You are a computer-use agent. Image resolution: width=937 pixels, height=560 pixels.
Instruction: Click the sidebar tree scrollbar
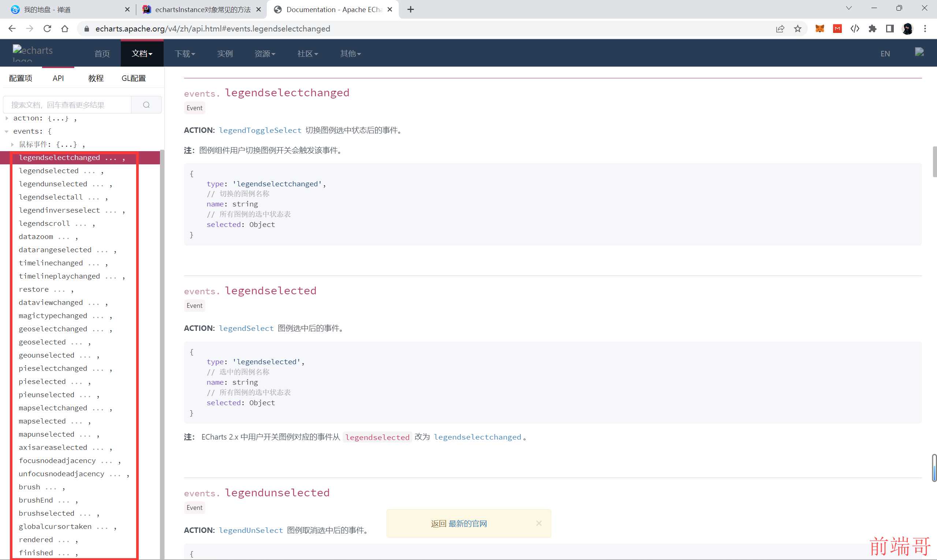coord(162,355)
